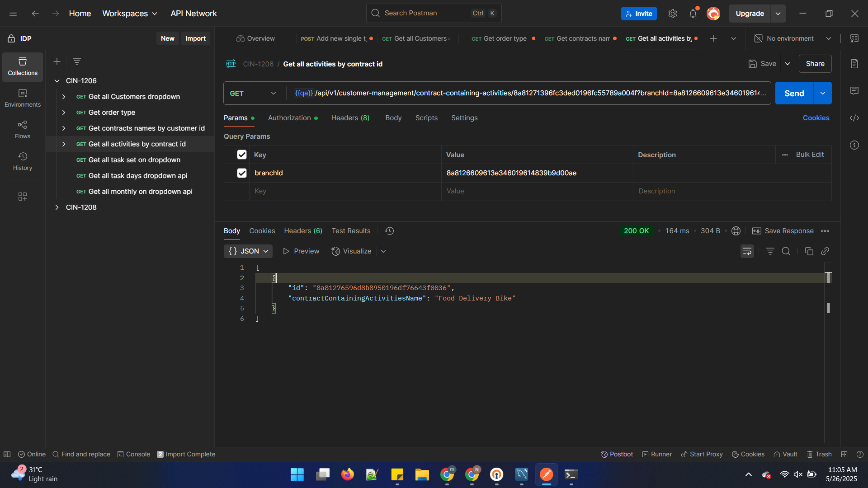Viewport: 868px width, 488px height.
Task: Search within the response body
Action: click(x=786, y=251)
